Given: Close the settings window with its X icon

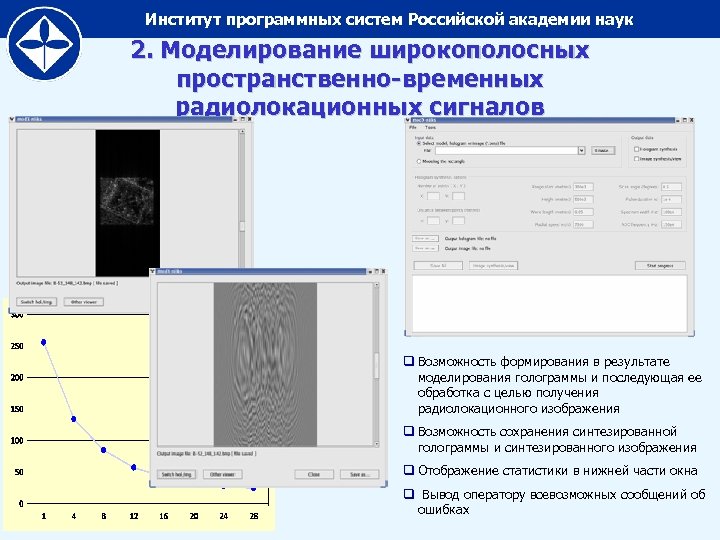Looking at the screenshot, I should coord(691,120).
